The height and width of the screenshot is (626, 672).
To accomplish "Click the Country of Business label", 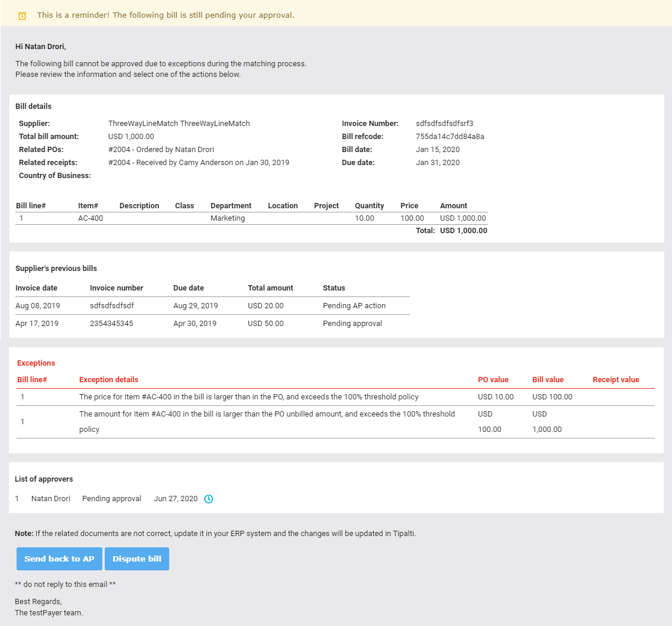I will tap(55, 175).
